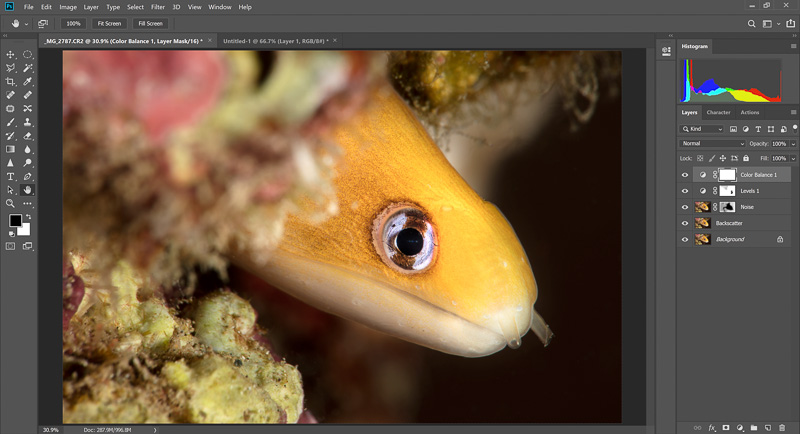
Task: Click the Fit Screen button
Action: click(x=107, y=23)
